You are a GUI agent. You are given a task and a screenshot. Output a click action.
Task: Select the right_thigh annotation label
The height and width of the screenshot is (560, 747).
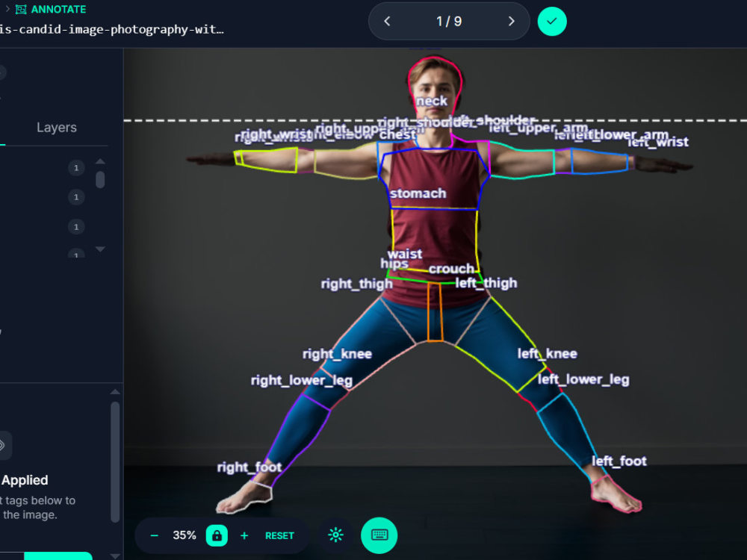(357, 284)
